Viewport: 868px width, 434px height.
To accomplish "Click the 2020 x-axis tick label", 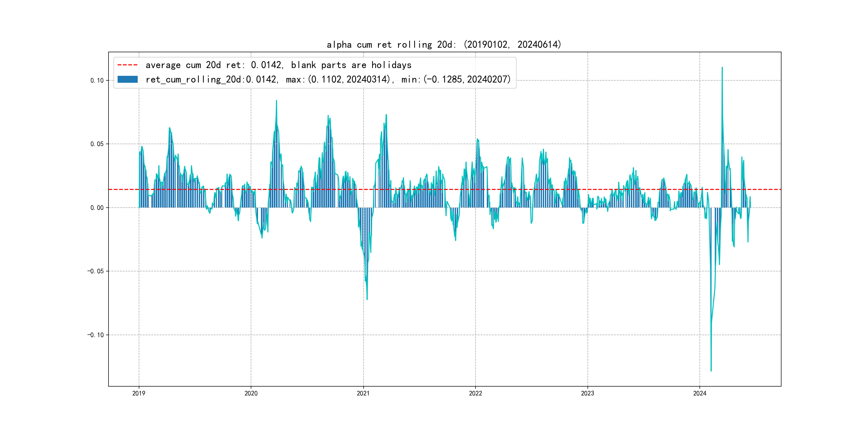I will [251, 393].
